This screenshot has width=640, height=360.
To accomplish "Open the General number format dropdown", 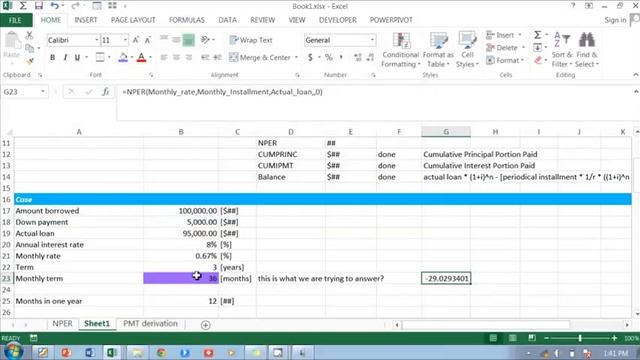I will click(x=372, y=40).
